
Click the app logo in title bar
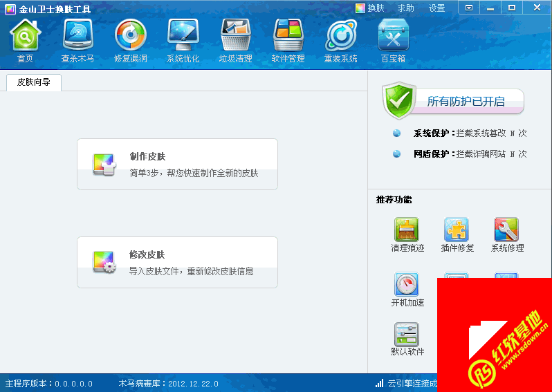[10, 9]
